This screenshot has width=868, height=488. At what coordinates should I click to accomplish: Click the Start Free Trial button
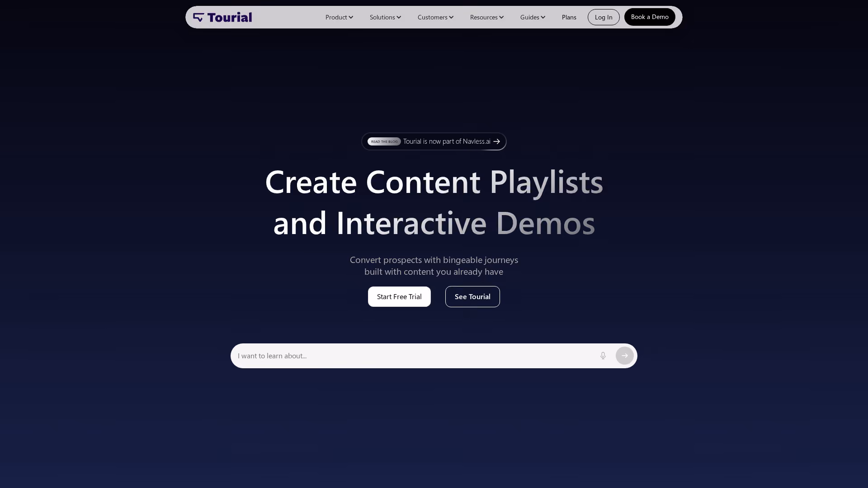pos(399,296)
